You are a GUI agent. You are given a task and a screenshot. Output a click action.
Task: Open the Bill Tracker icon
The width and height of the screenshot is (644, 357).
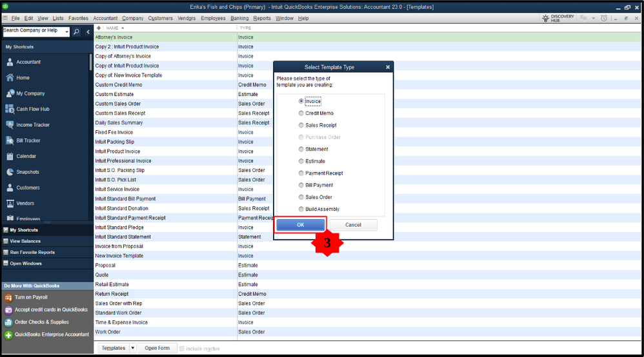[10, 140]
